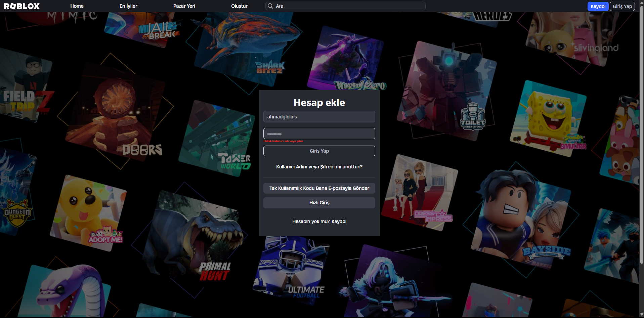The image size is (644, 318).
Task: Open the Pazar Yeri menu item
Action: (184, 6)
